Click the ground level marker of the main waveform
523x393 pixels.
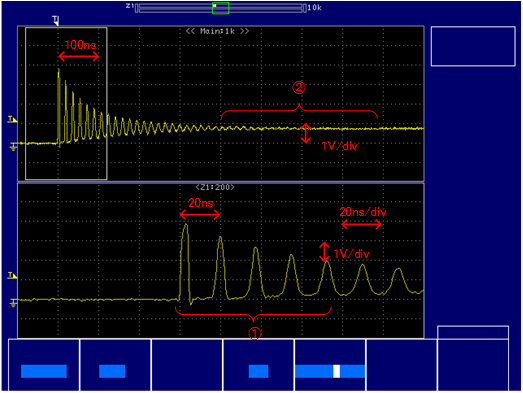13,146
